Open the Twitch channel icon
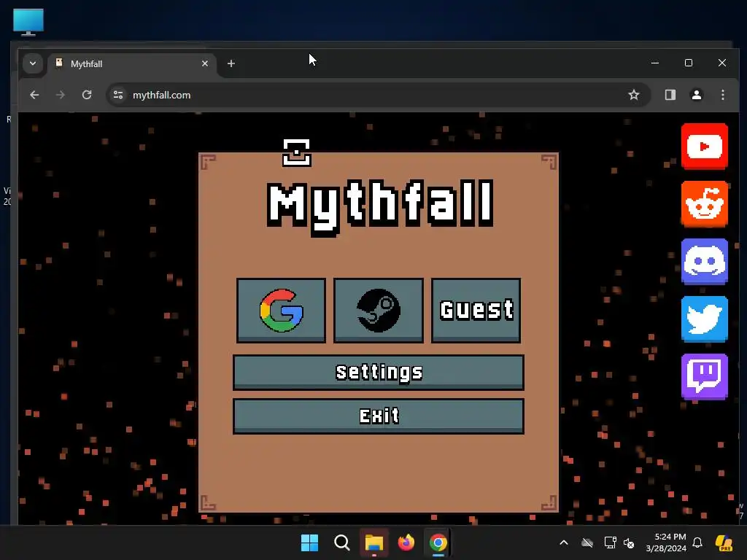The height and width of the screenshot is (560, 747). point(705,377)
